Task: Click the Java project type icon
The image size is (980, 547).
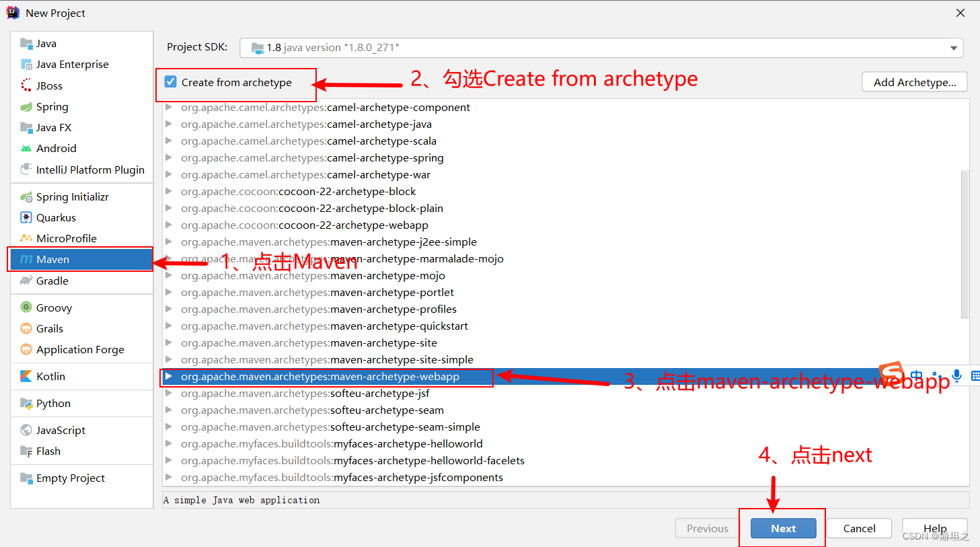Action: click(x=26, y=44)
